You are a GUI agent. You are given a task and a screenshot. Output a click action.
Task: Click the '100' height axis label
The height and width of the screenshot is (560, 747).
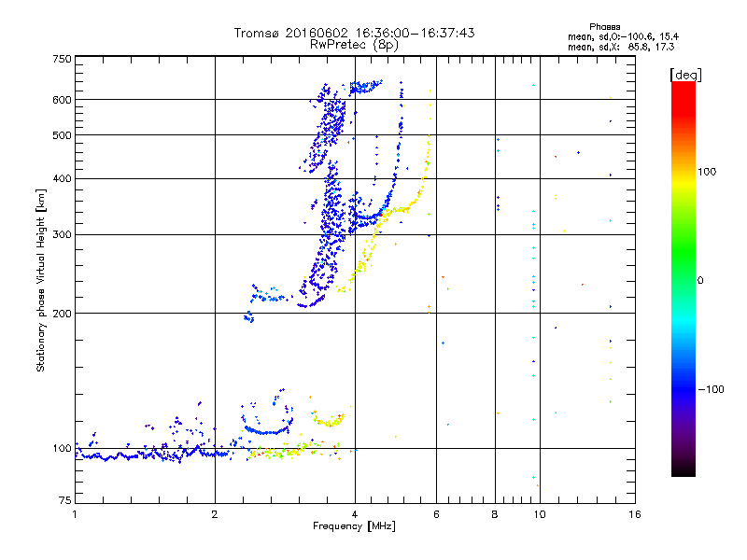click(x=62, y=449)
